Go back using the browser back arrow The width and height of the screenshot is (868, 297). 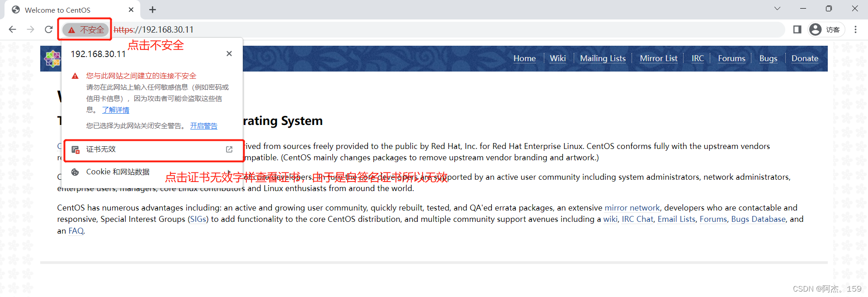coord(13,29)
